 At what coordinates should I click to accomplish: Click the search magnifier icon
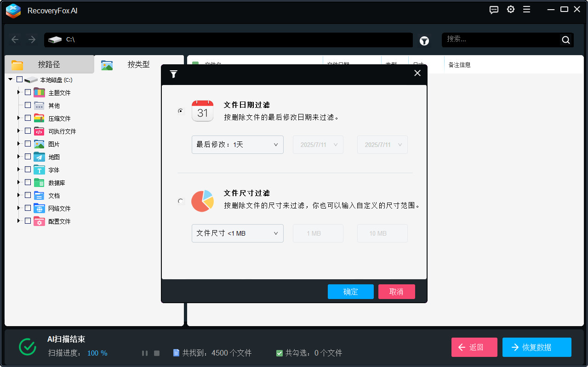click(x=565, y=40)
